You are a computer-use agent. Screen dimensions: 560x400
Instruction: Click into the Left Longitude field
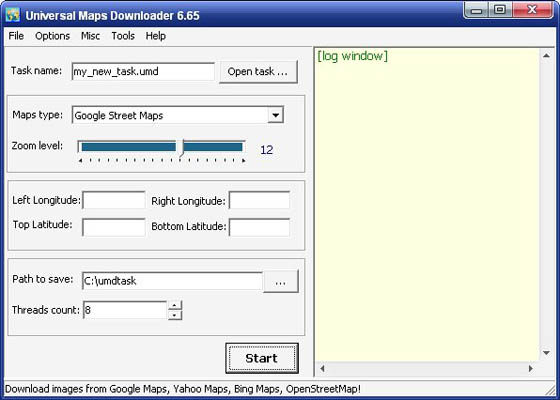click(x=114, y=200)
